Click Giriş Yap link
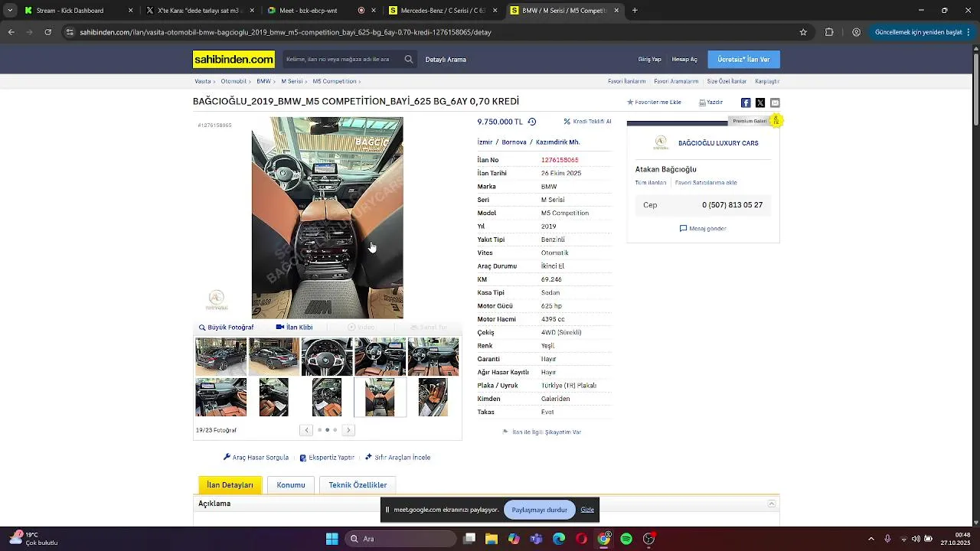Image resolution: width=980 pixels, height=551 pixels. pos(650,60)
